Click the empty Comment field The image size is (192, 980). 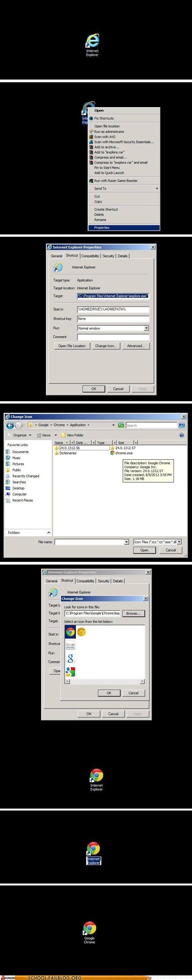pyautogui.click(x=113, y=337)
